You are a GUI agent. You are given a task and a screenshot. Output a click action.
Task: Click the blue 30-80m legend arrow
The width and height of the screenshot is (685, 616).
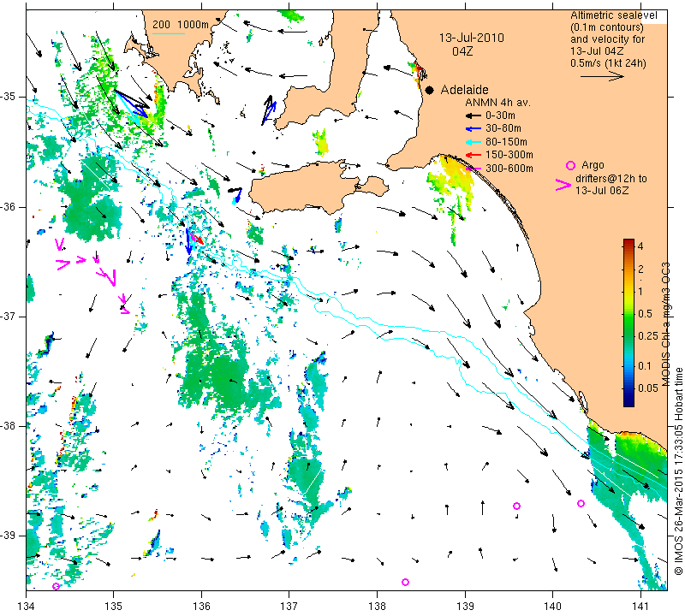[x=474, y=129]
